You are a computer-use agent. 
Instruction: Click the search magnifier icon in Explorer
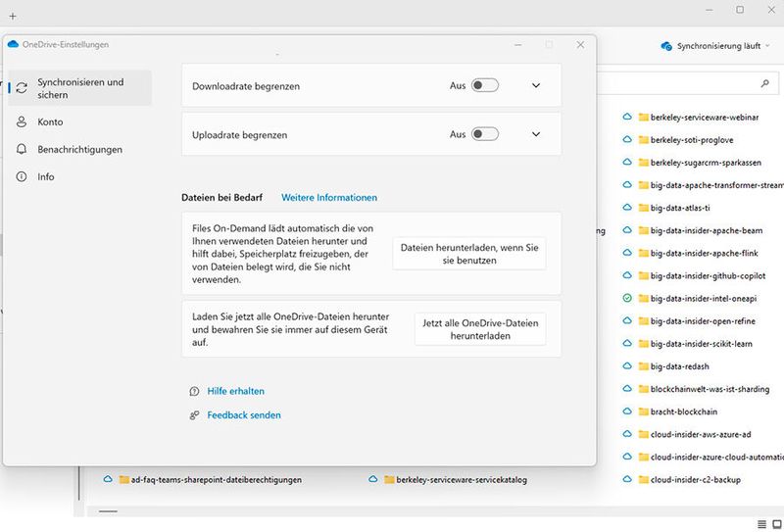pos(765,83)
